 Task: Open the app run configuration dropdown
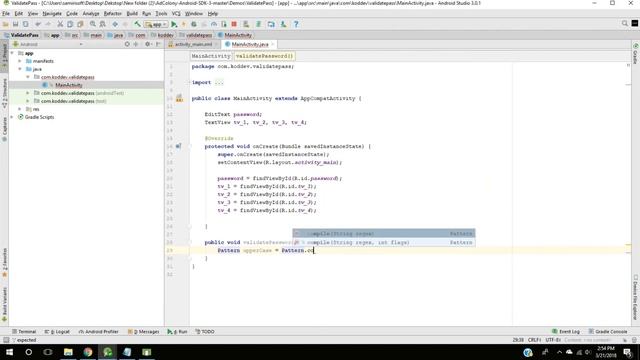(x=156, y=24)
